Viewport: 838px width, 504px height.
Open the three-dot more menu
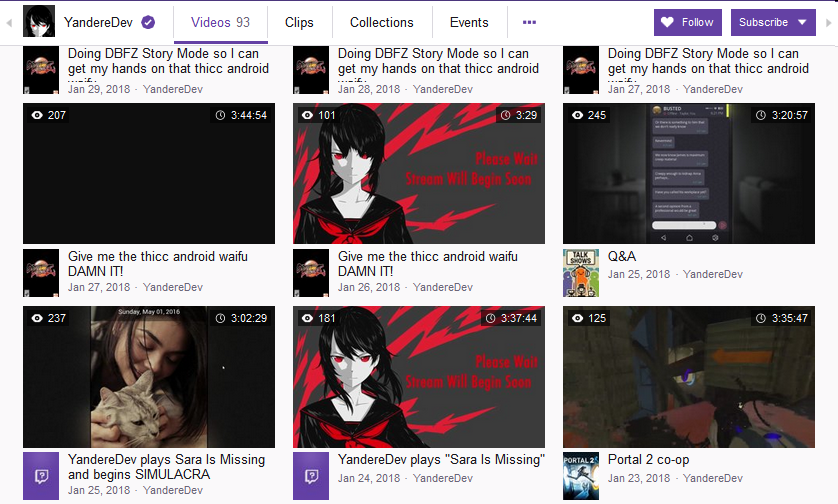[x=529, y=22]
